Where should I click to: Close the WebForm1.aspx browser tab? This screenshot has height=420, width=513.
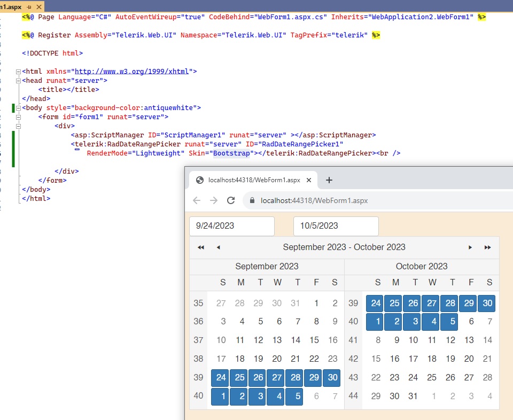(x=309, y=180)
